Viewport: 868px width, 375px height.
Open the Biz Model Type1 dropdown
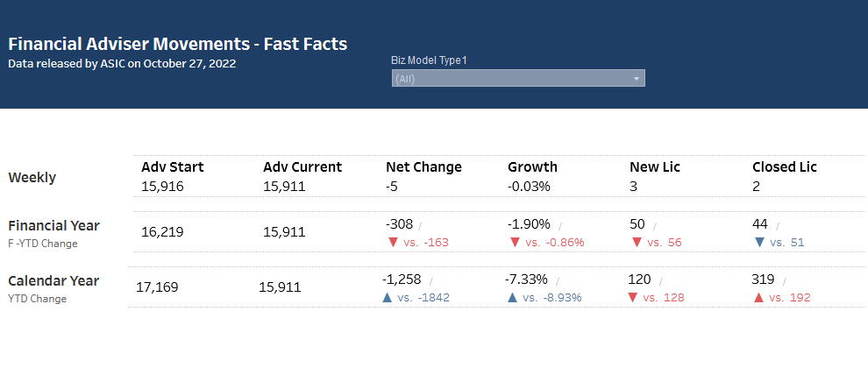[517, 79]
